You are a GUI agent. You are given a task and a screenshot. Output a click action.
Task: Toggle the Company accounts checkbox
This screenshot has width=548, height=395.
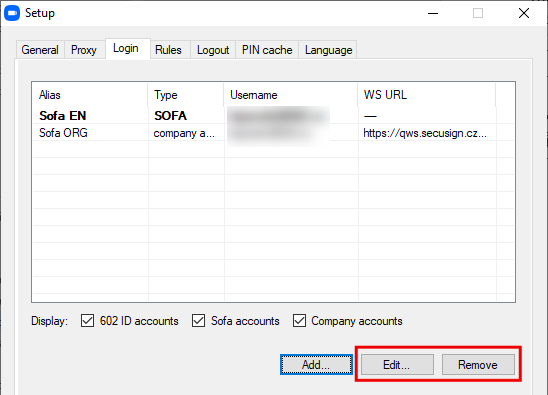(300, 321)
